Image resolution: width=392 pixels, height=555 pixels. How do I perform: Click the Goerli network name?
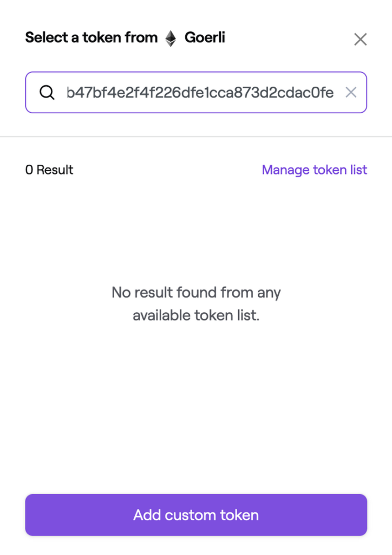pyautogui.click(x=205, y=38)
